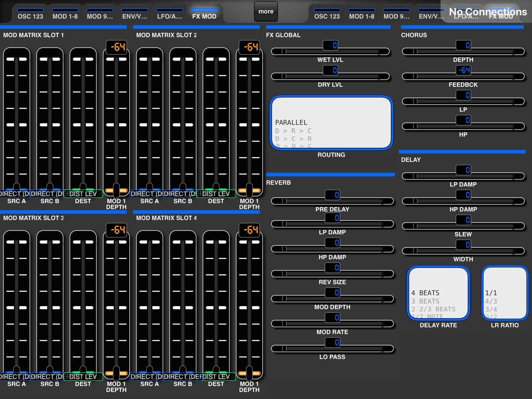Choose 4/3 in the LR Ratio picker

pyautogui.click(x=491, y=301)
